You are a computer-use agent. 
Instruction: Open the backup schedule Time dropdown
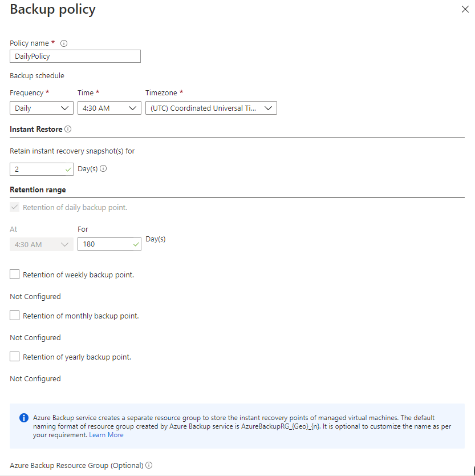109,108
